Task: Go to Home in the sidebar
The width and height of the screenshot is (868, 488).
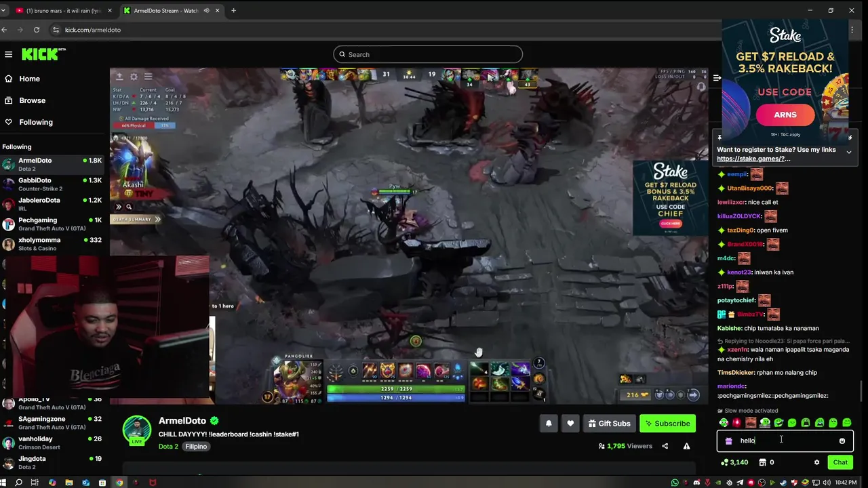Action: point(22,79)
